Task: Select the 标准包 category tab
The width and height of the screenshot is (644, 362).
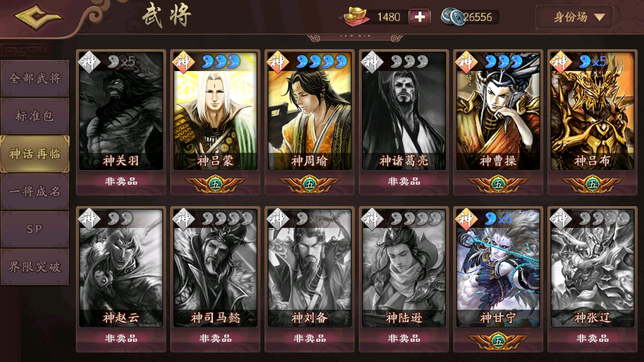Action: [x=35, y=116]
